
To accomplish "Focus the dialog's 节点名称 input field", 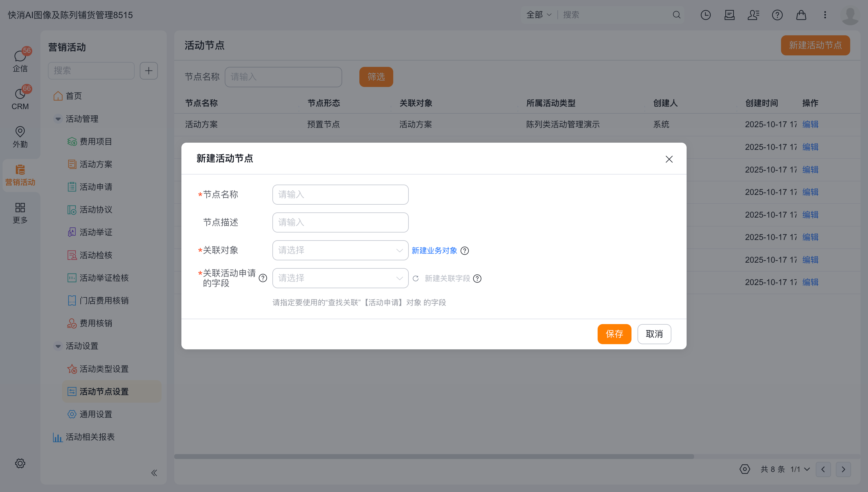I will click(x=340, y=195).
